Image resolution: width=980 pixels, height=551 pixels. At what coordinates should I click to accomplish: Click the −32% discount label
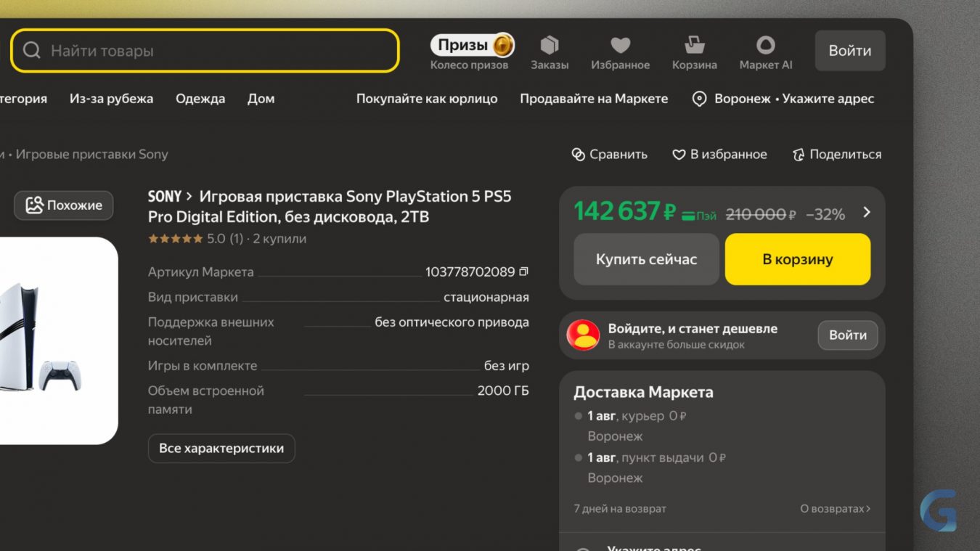pyautogui.click(x=825, y=215)
